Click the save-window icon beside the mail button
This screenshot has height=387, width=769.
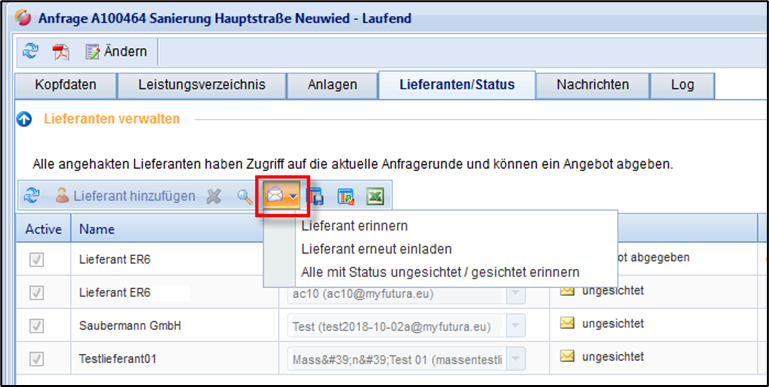point(315,197)
